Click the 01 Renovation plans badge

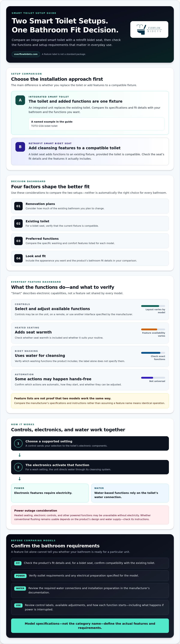18,206
